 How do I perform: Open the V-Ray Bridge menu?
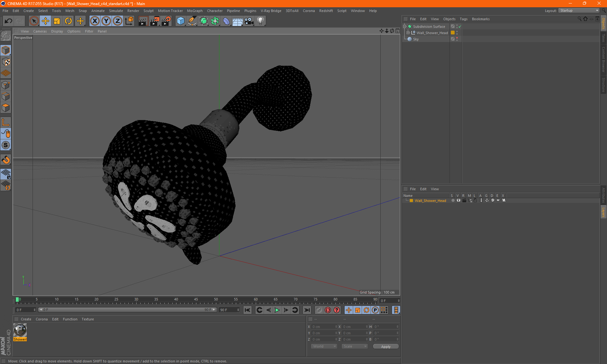pos(271,11)
